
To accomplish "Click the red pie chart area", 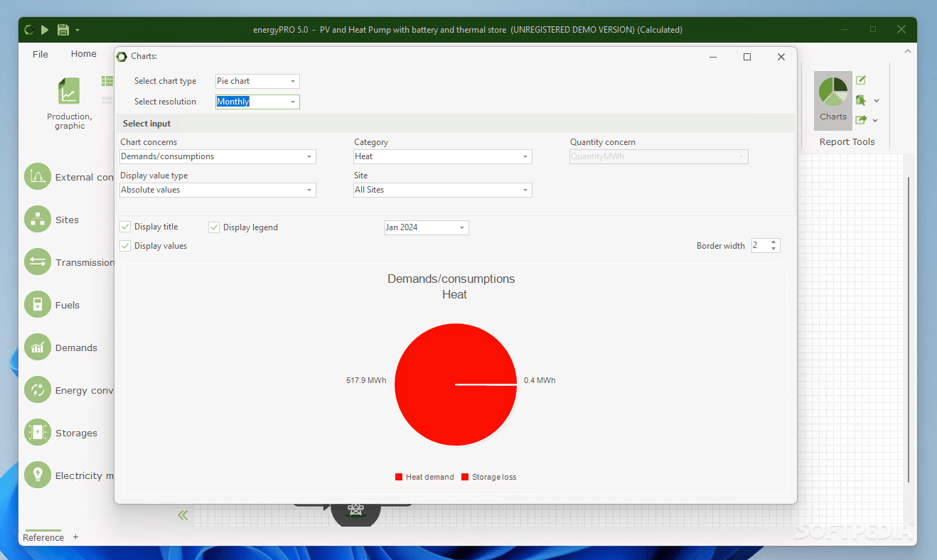I will pos(456,384).
